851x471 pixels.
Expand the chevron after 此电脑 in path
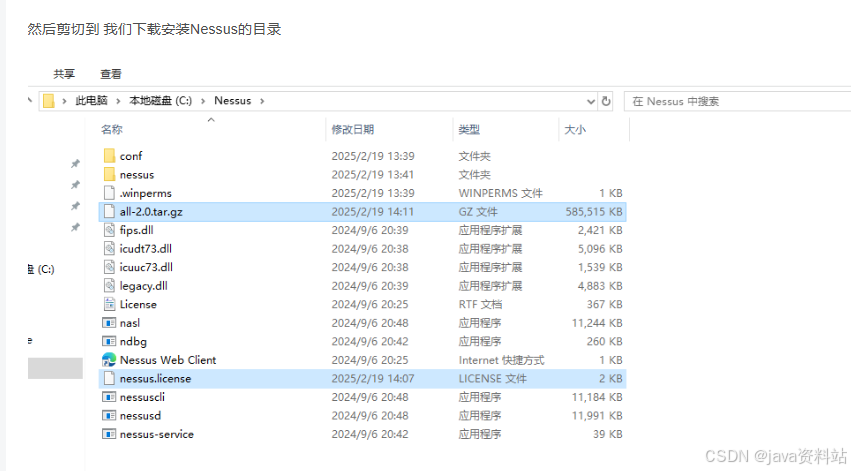click(x=118, y=101)
